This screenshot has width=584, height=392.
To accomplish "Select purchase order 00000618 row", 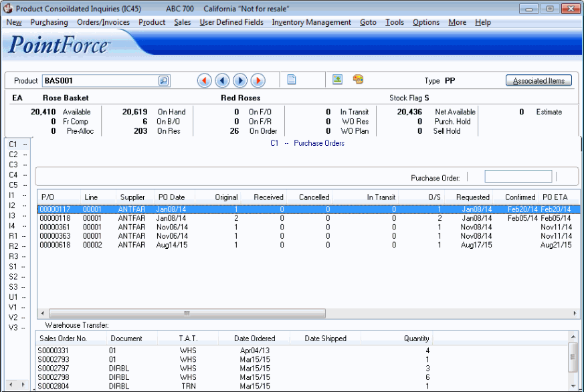I will pos(308,245).
